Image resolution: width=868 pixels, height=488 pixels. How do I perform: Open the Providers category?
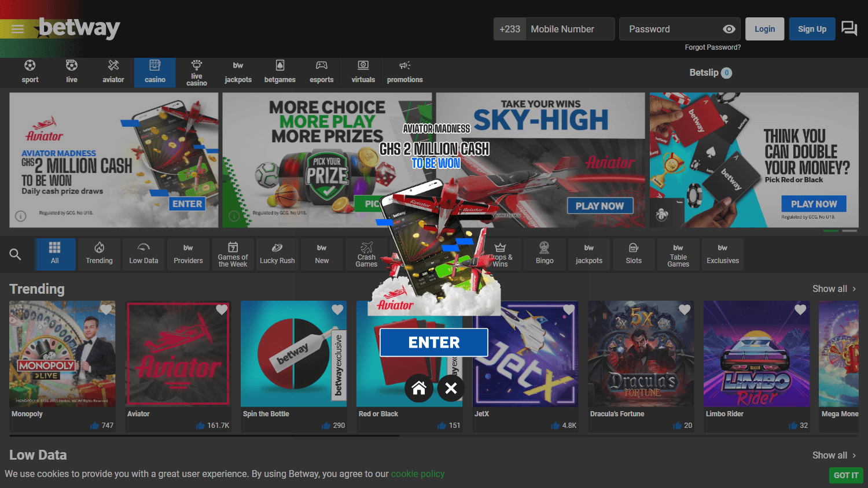pos(188,254)
